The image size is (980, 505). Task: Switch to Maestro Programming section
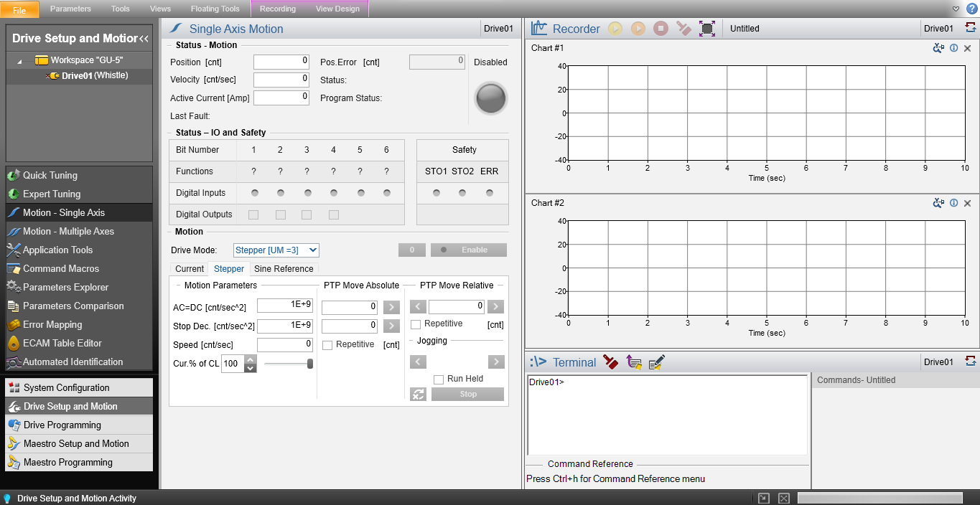79,462
